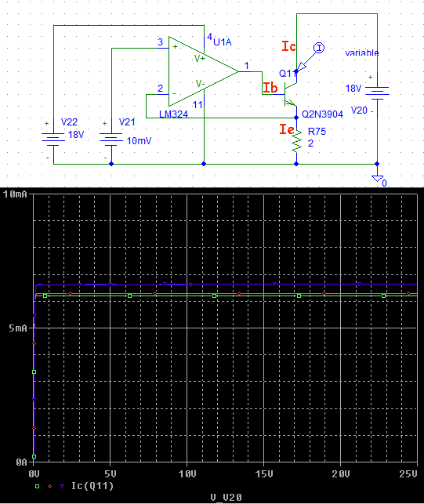Click the 15V x-axis tick label
This screenshot has height=504, width=424.
click(x=264, y=473)
